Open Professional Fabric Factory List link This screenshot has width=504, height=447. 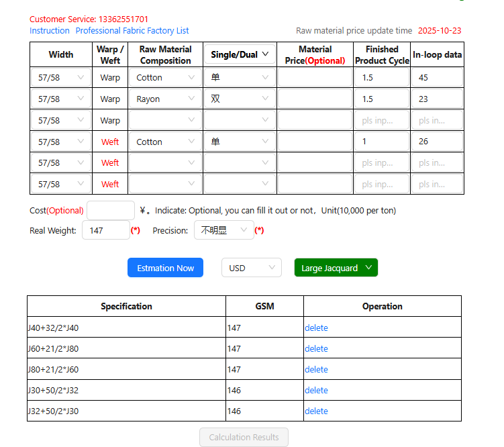coord(132,31)
